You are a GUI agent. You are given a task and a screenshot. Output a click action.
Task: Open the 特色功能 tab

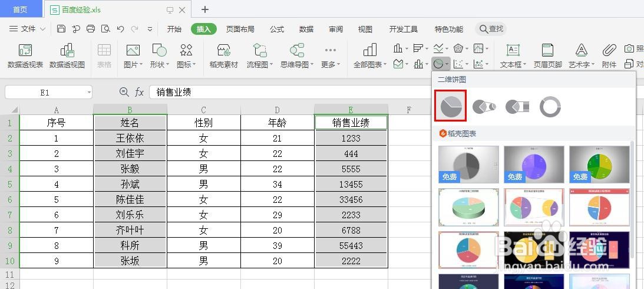coord(449,29)
